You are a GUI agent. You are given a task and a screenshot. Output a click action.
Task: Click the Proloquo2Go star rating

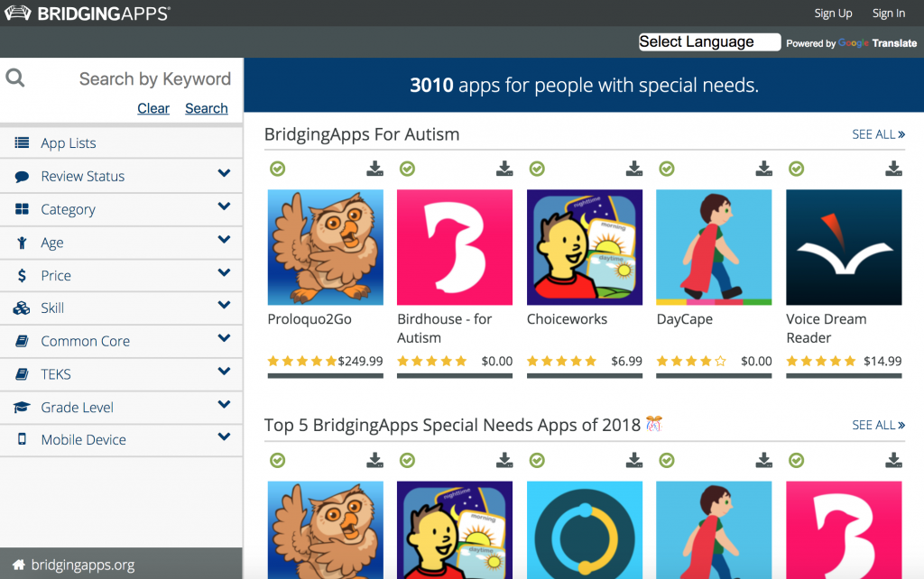pyautogui.click(x=302, y=361)
